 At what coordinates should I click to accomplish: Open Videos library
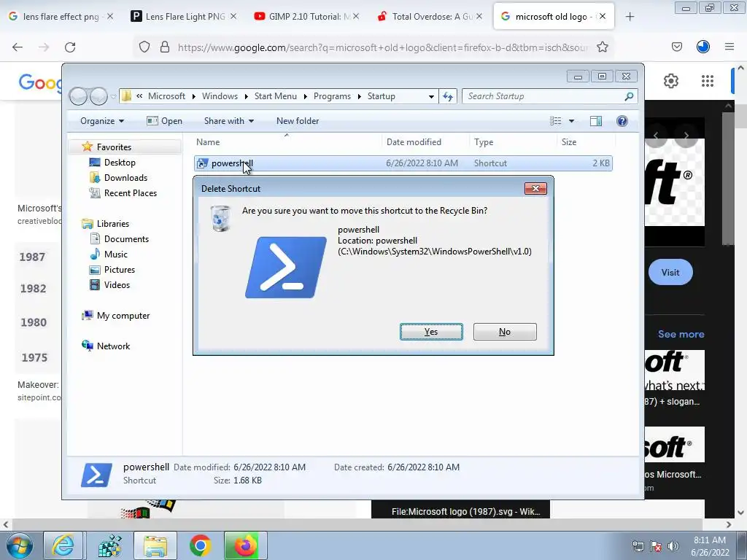tap(117, 285)
